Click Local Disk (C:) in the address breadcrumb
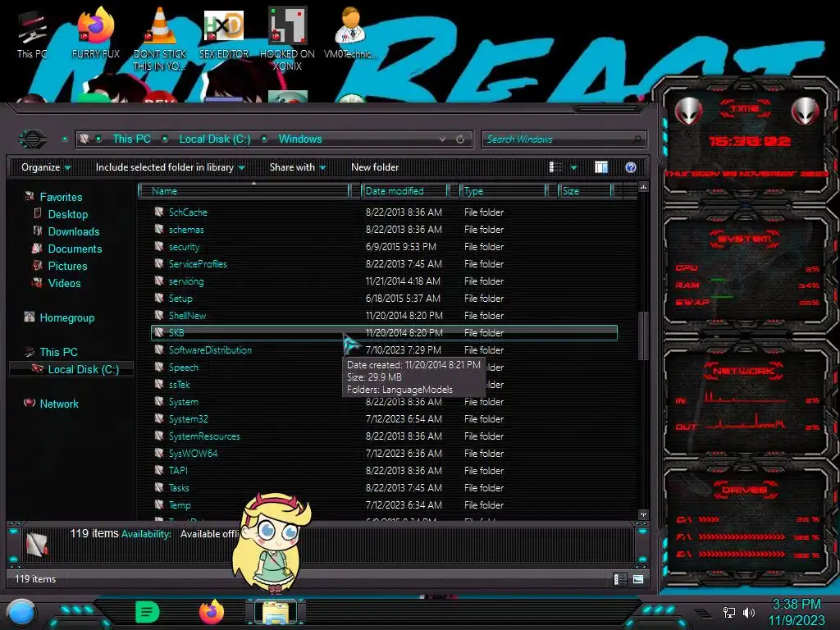The width and height of the screenshot is (840, 630). point(215,139)
